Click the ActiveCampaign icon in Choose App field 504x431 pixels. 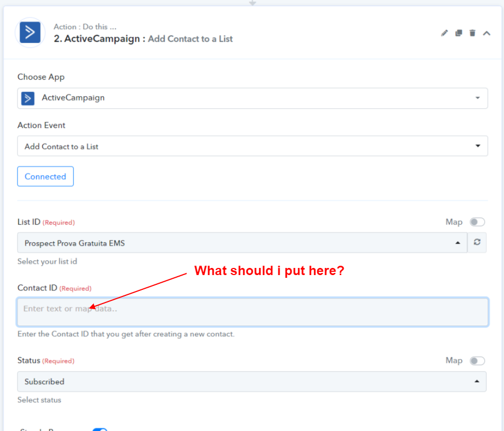[x=27, y=98]
